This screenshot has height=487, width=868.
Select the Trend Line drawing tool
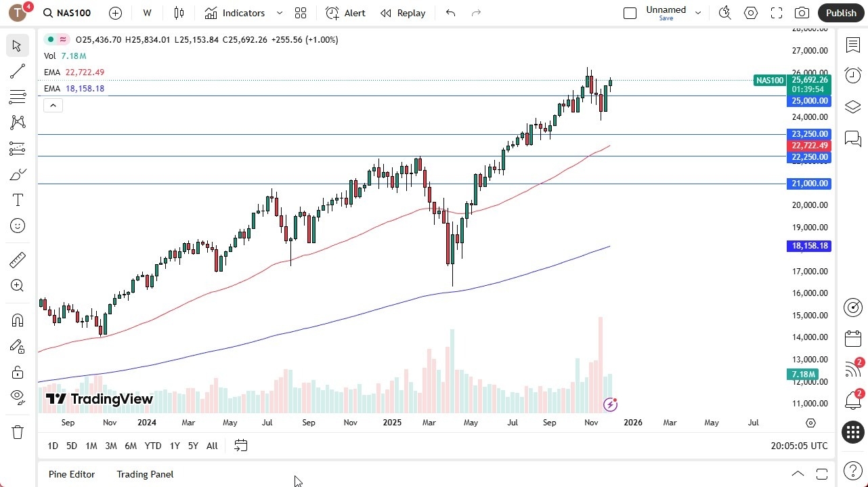18,71
